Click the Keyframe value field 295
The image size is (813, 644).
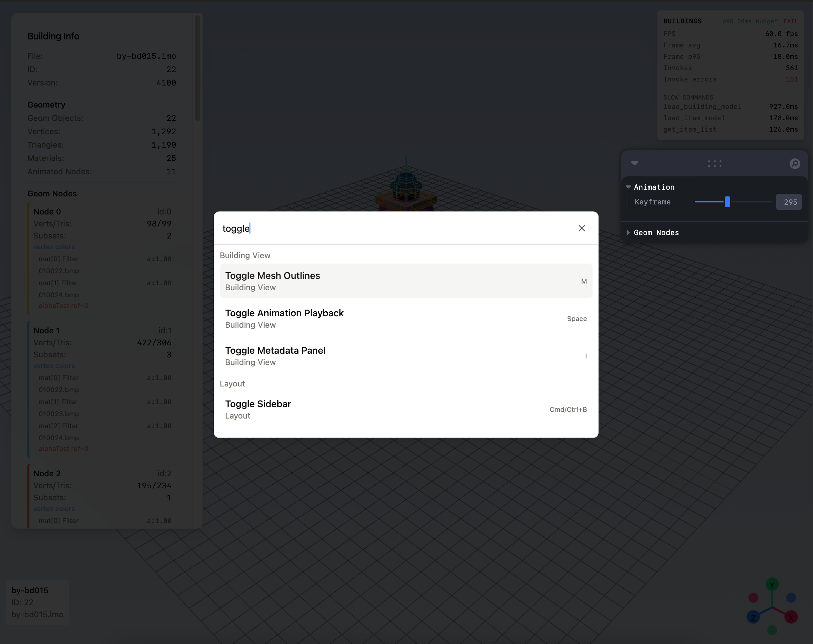click(789, 202)
